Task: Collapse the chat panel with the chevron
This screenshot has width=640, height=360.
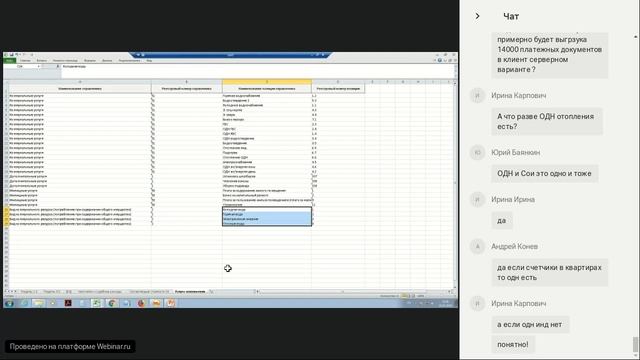Action: [477, 16]
